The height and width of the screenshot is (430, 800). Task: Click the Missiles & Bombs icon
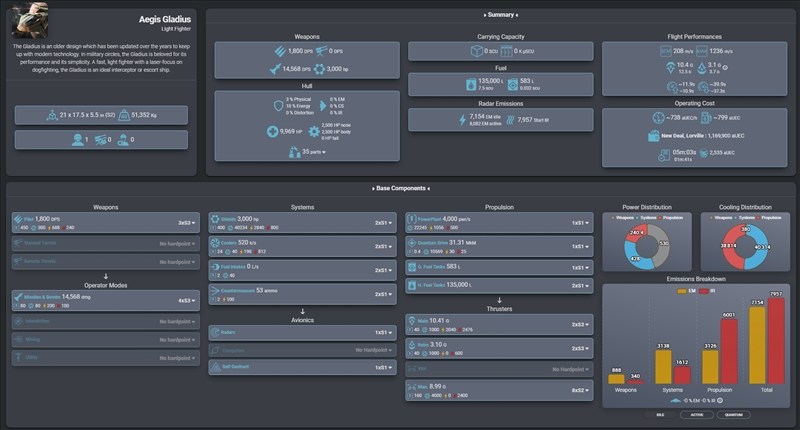[18, 297]
